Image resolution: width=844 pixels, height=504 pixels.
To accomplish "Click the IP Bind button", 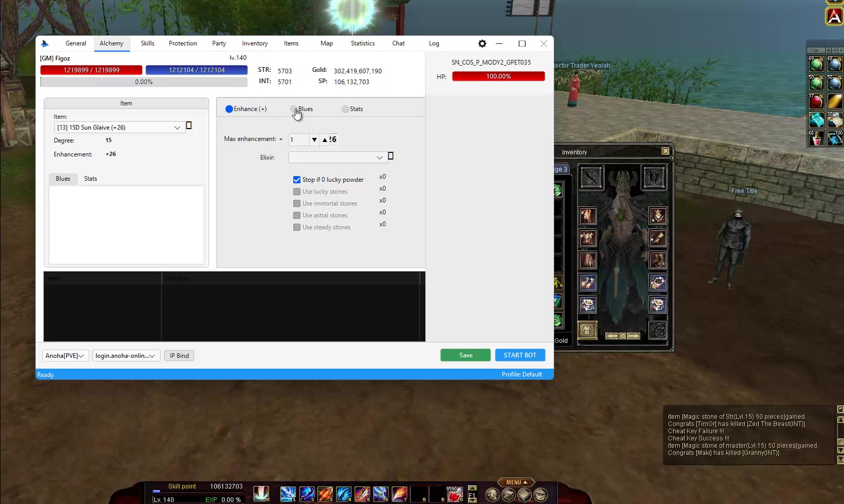I will (x=179, y=356).
